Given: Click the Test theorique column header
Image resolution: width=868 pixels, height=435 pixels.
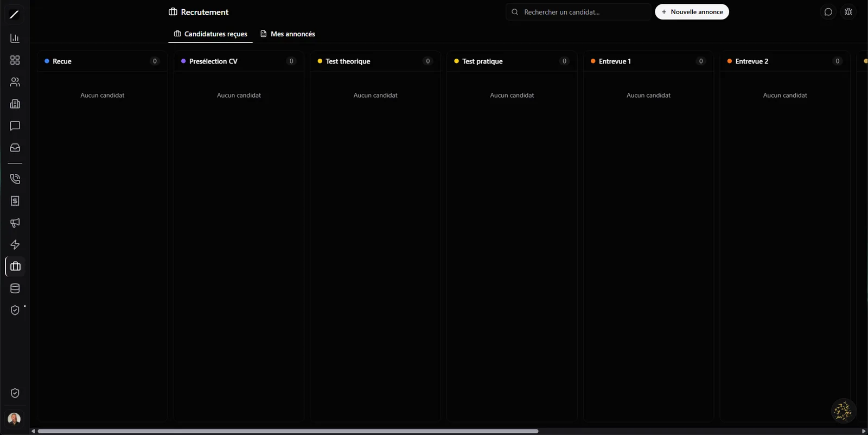Looking at the screenshot, I should click(x=375, y=61).
